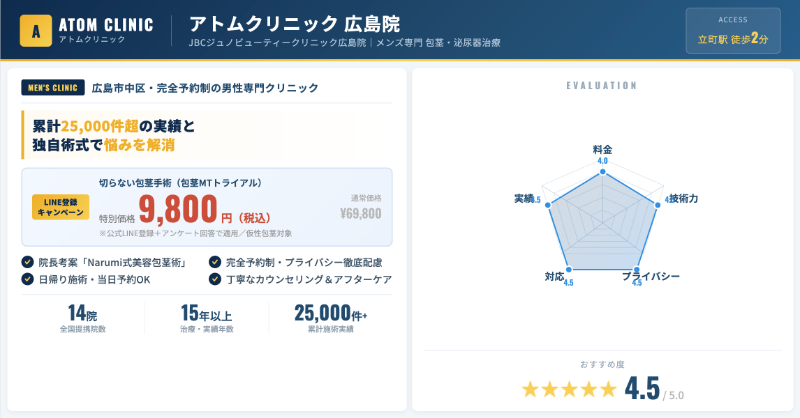Click the 料金 data point on the radar chart

[602, 173]
